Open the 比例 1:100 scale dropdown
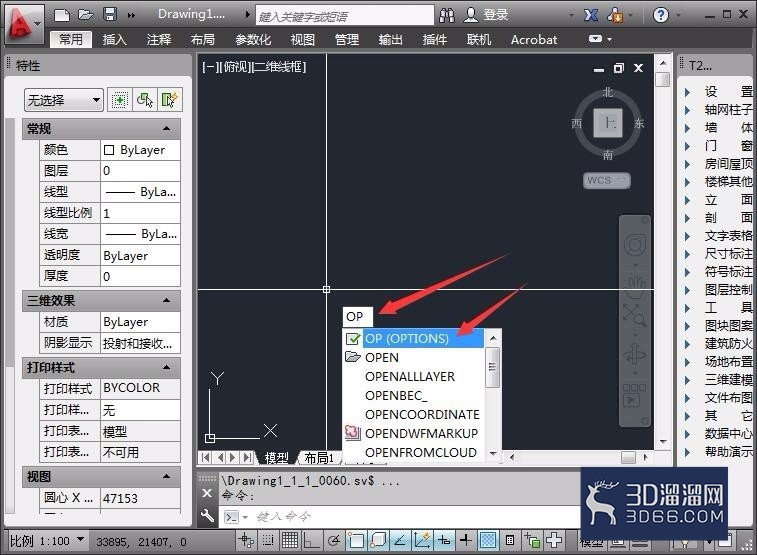 click(47, 541)
